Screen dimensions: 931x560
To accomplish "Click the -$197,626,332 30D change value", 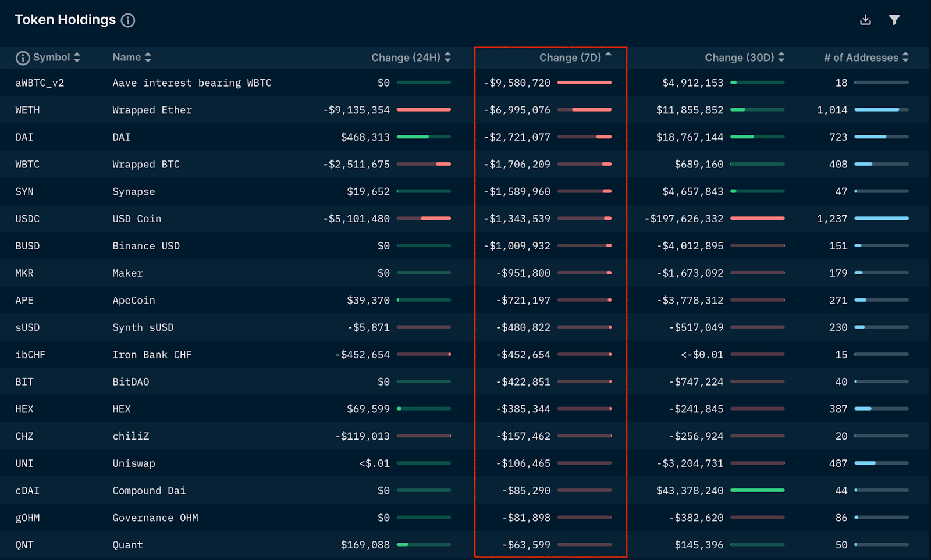I will 684,219.
